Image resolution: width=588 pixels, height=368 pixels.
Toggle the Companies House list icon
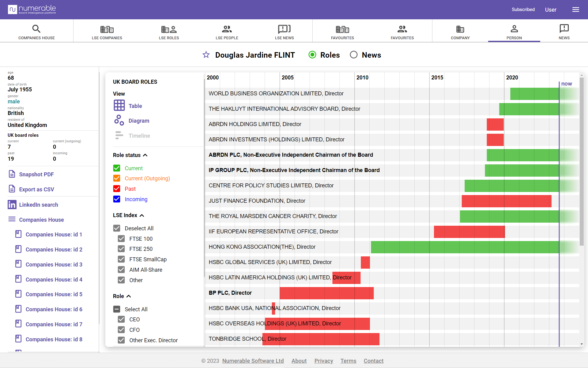12,219
